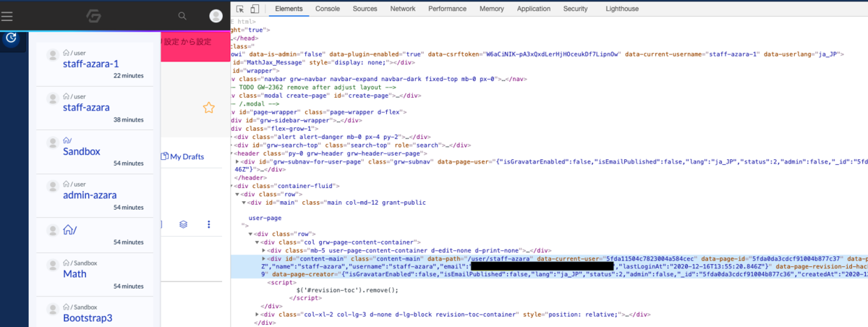Click the 22 minutes timestamp
The width and height of the screenshot is (868, 327).
[x=128, y=75]
